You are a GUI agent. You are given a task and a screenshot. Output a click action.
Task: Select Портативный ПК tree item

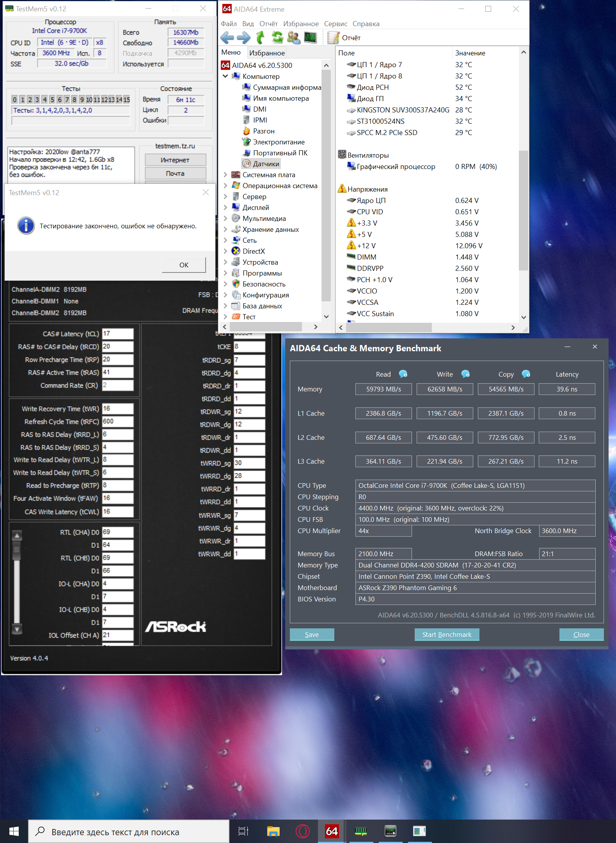280,153
